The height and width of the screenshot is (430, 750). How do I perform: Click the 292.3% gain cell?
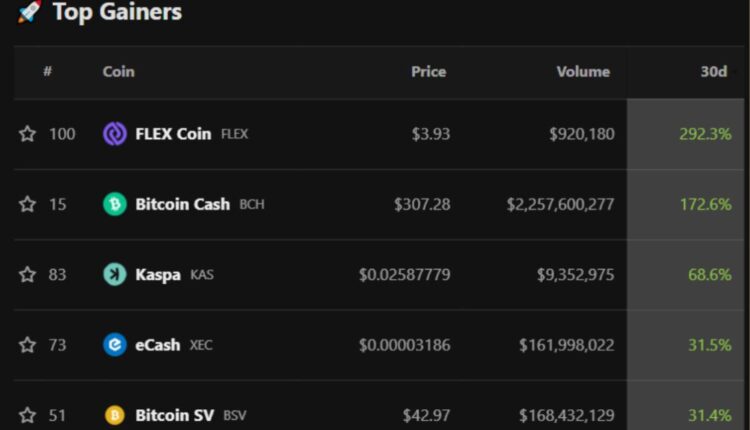[705, 134]
